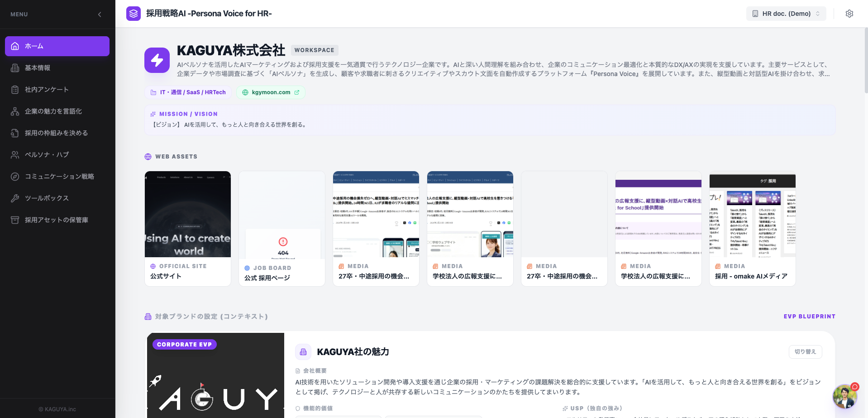868x418 pixels.
Task: Open the settings gear icon
Action: coord(849,14)
